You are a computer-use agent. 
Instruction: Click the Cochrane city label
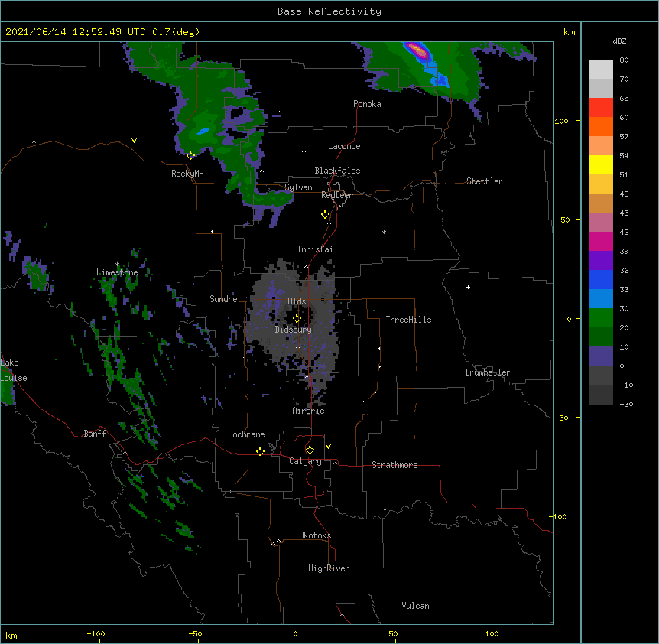coord(246,434)
